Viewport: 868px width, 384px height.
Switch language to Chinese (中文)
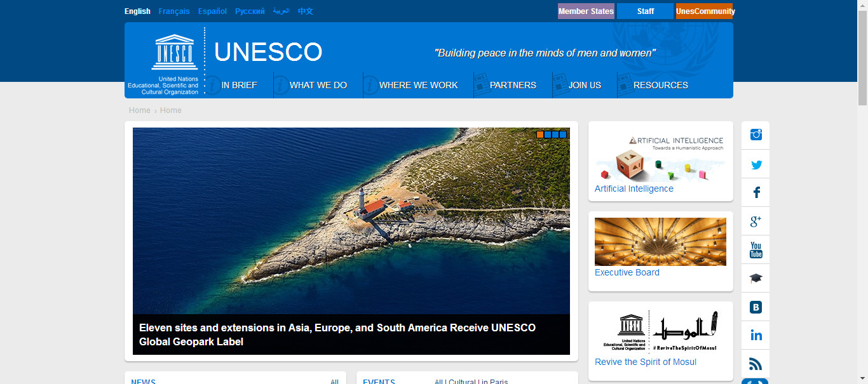click(x=305, y=11)
